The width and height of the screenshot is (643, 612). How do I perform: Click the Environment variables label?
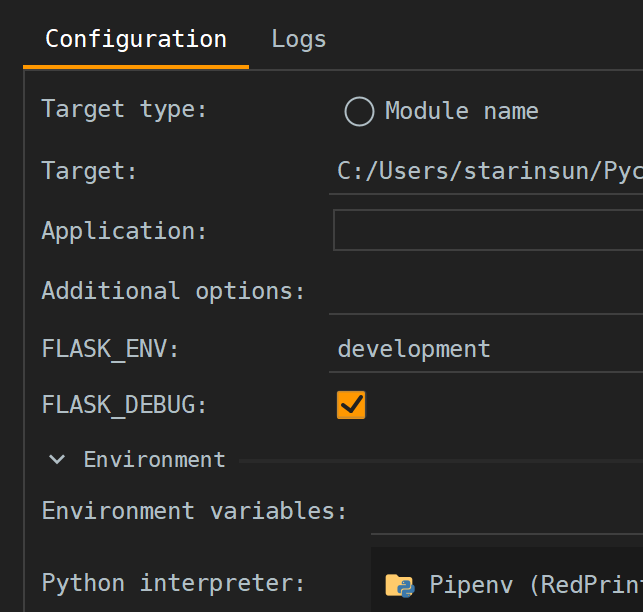pos(194,511)
